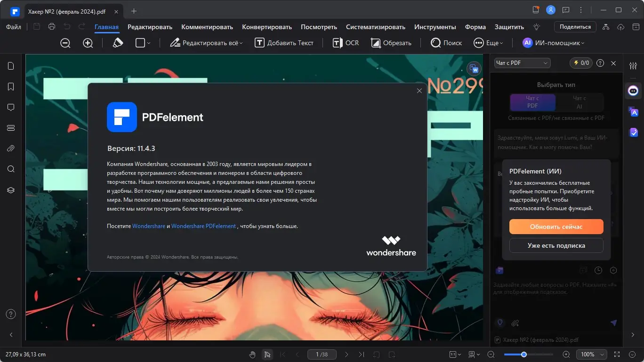Image resolution: width=644 pixels, height=362 pixels.
Task: Select the rectangle shape tool
Action: point(140,43)
